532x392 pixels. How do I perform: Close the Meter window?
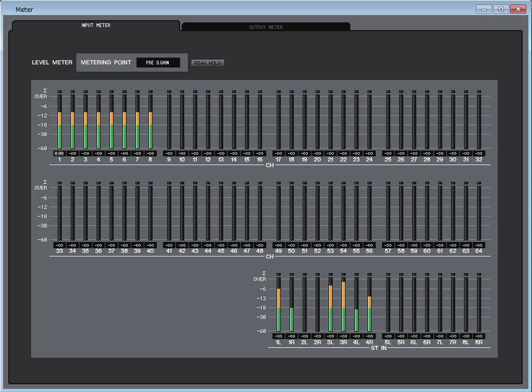(x=518, y=9)
